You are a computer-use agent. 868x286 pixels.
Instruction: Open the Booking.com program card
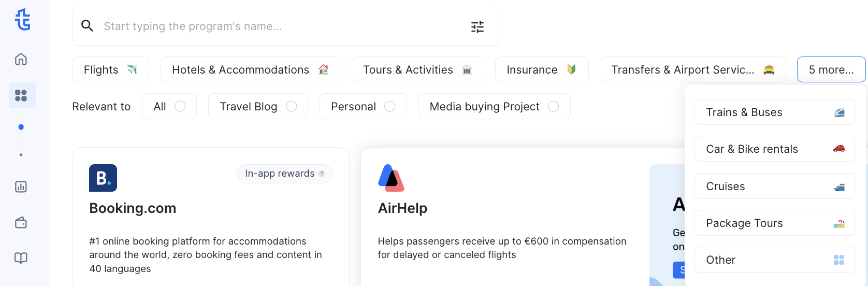click(211, 218)
